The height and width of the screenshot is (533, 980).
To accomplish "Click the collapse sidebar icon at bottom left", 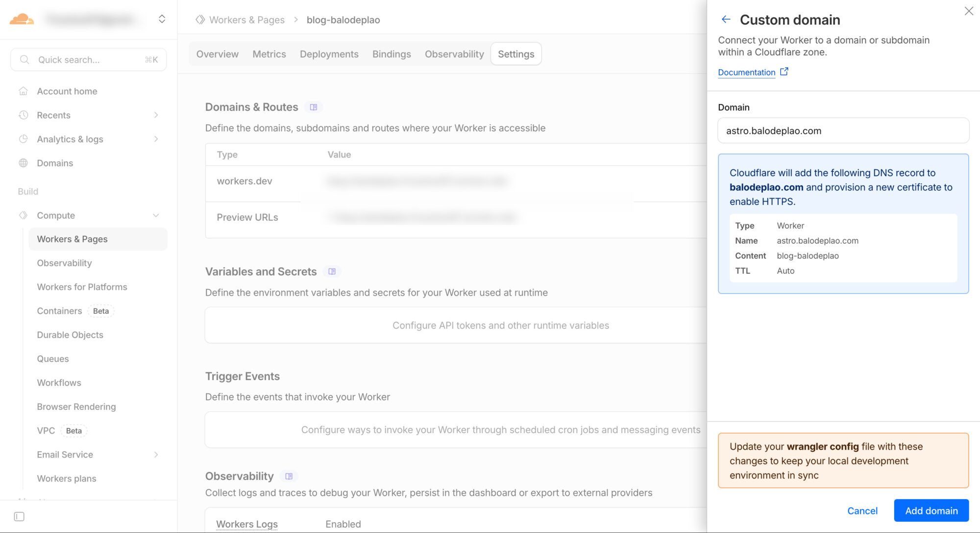I will [x=19, y=516].
